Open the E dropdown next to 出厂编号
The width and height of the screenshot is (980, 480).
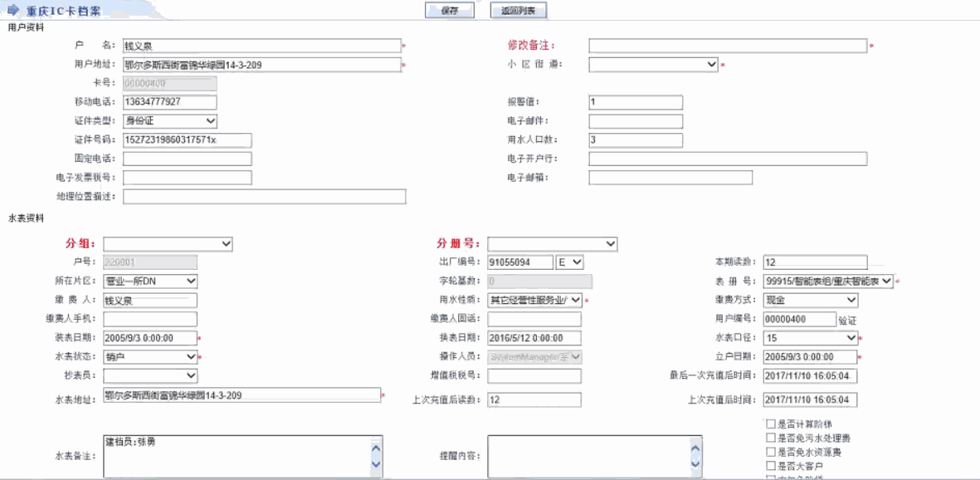tap(570, 262)
